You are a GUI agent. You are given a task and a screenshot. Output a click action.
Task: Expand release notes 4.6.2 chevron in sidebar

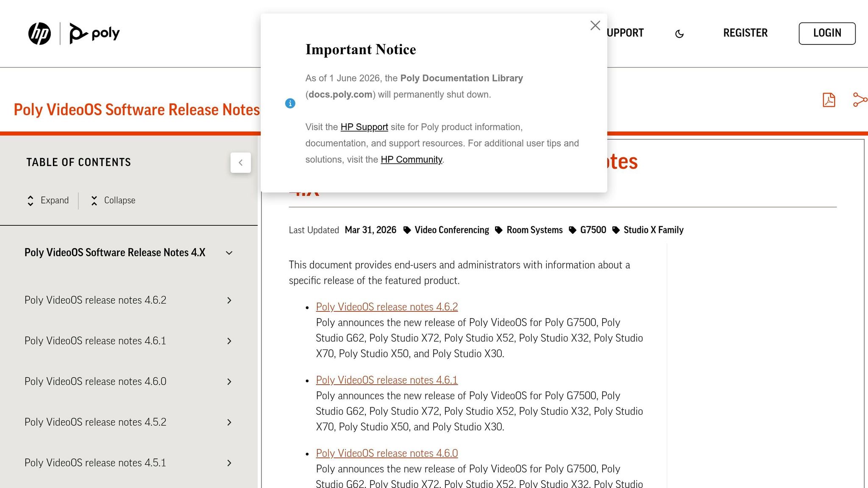(229, 300)
